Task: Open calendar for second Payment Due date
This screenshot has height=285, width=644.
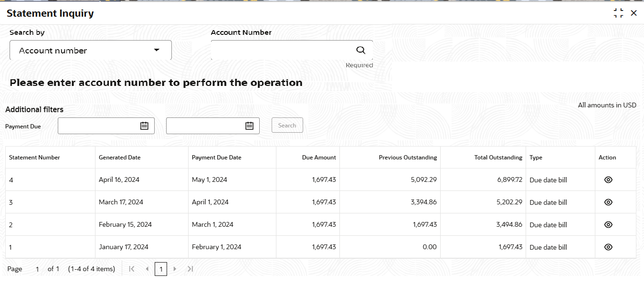Action: [x=249, y=126]
